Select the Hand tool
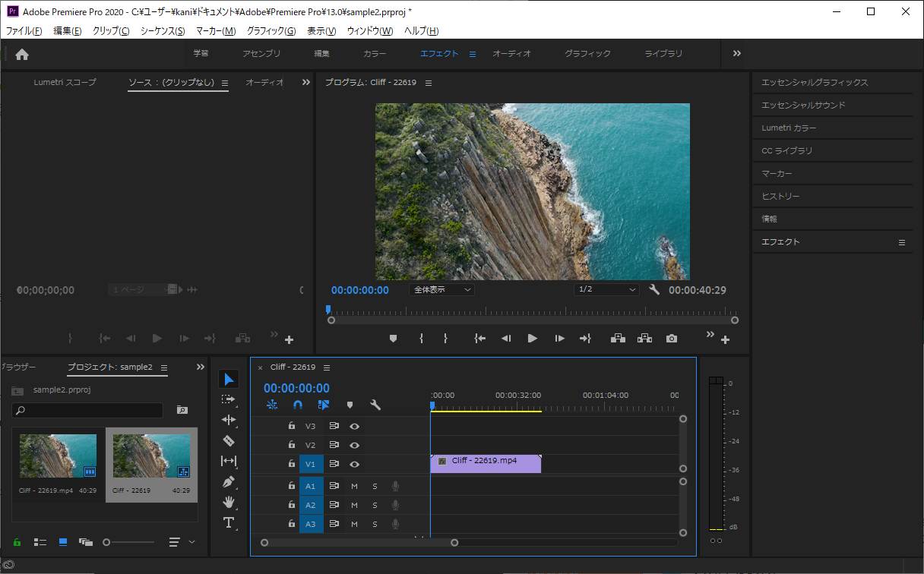The image size is (924, 574). (x=229, y=502)
